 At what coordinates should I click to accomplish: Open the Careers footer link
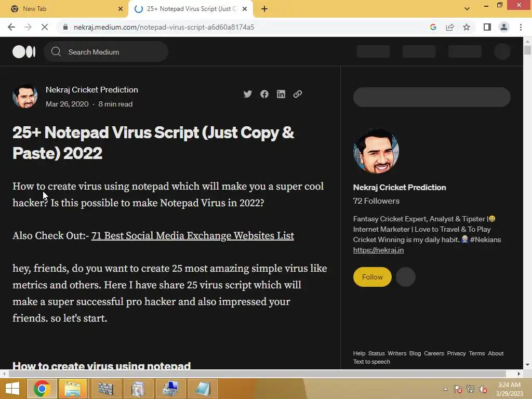pos(434,353)
